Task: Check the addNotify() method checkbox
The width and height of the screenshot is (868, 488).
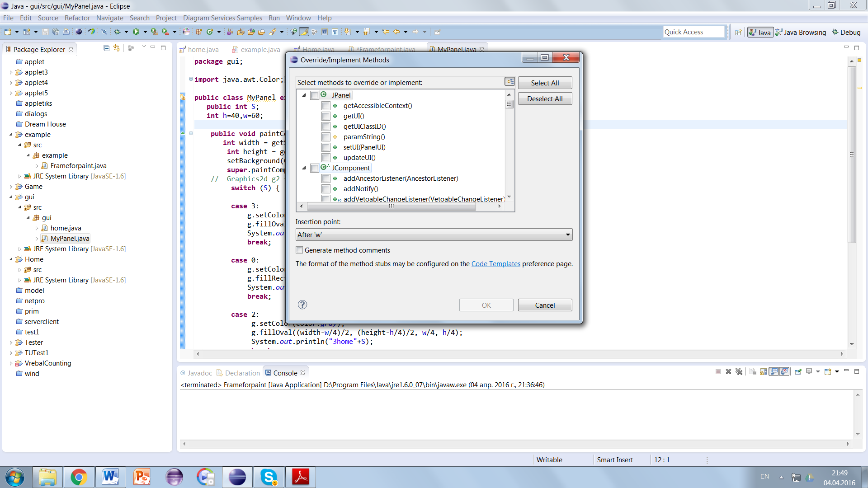Action: [325, 189]
